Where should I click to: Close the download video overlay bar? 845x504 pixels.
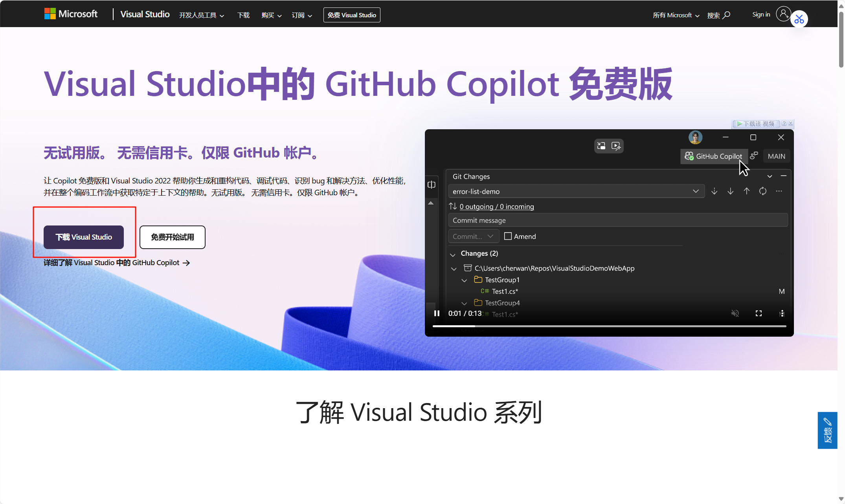click(791, 123)
